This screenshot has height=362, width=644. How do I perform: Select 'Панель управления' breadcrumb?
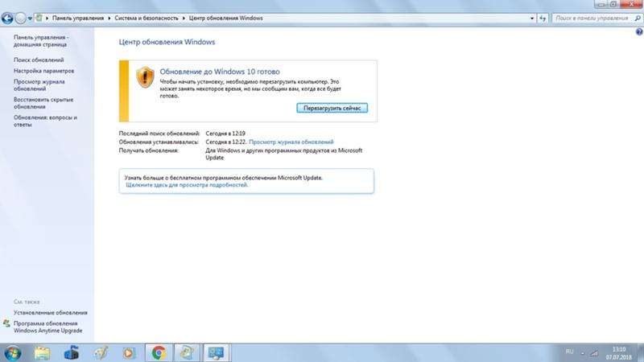tap(78, 18)
